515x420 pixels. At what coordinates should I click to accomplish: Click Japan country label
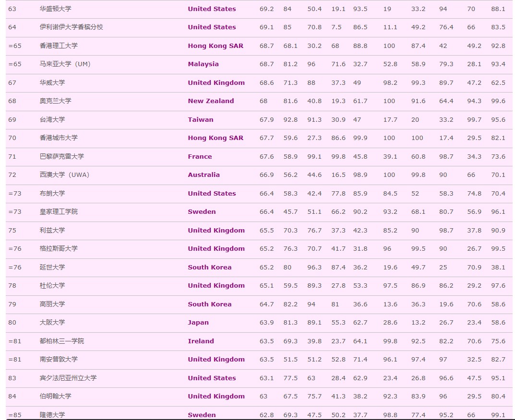pos(198,323)
